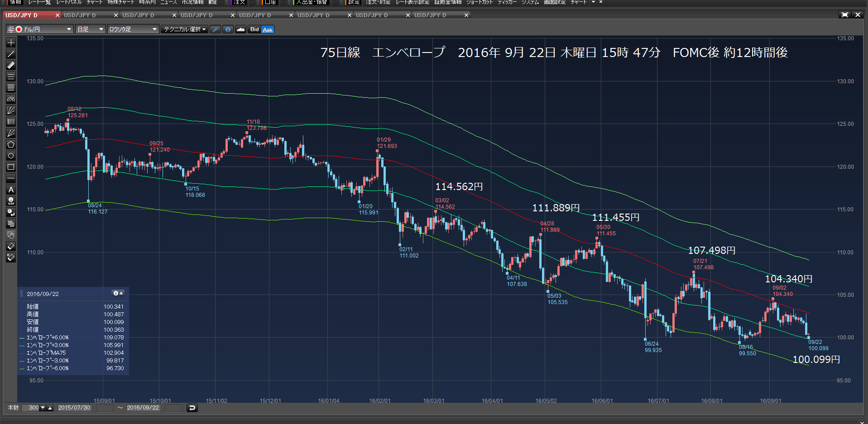The height and width of the screenshot is (424, 868).
Task: Select the pentagon shape tool
Action: pos(11,144)
